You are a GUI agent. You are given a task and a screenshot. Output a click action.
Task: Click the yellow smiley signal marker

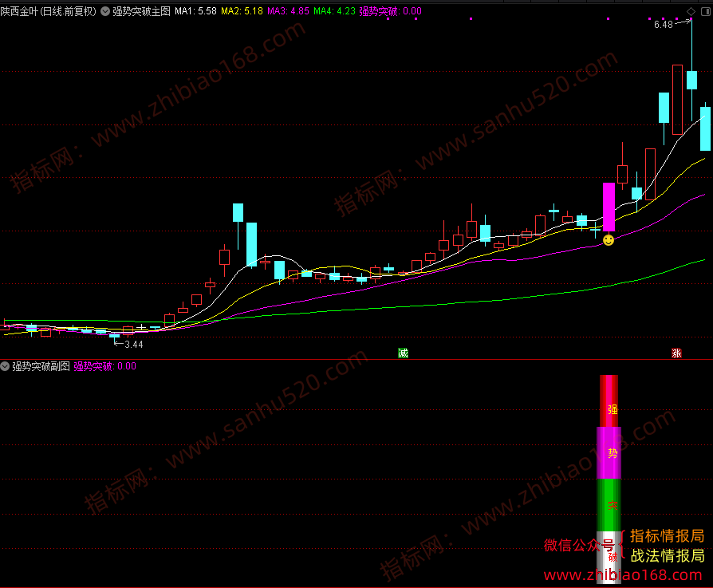[609, 239]
